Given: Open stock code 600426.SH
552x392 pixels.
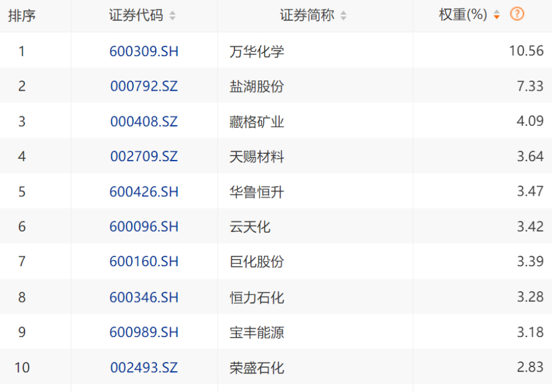Looking at the screenshot, I should 144,192.
